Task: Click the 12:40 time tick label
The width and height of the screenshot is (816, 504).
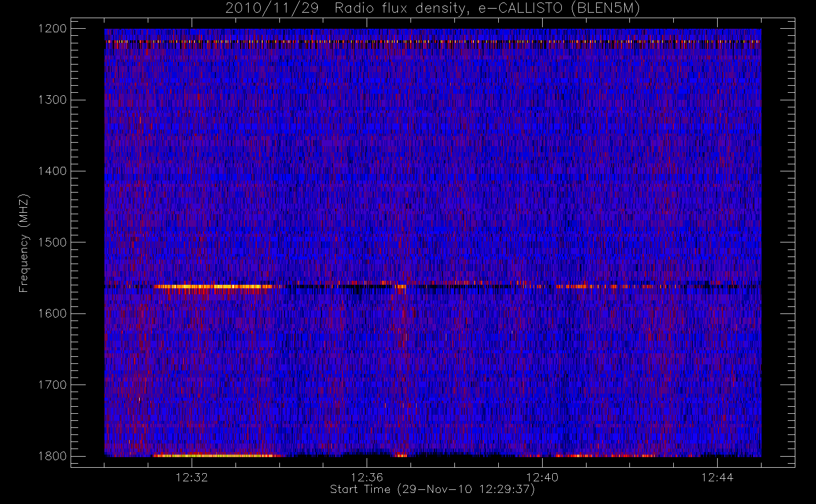Action: (x=542, y=477)
